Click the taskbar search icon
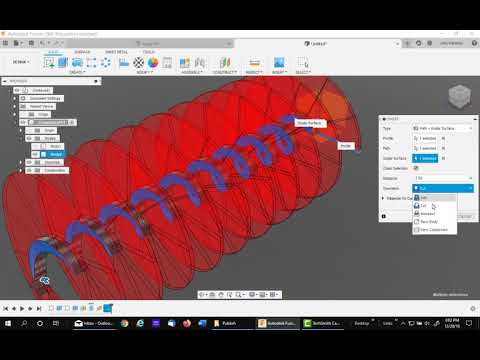This screenshot has width=480, height=360. [x=24, y=323]
